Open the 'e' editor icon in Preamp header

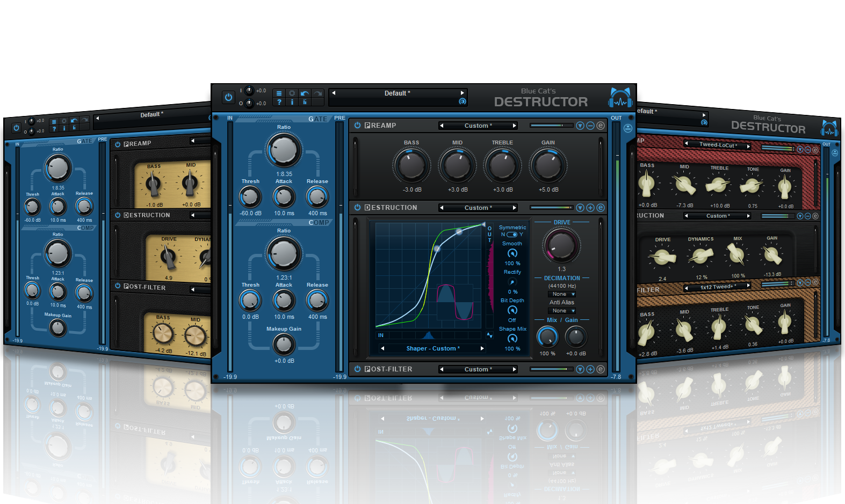(601, 126)
